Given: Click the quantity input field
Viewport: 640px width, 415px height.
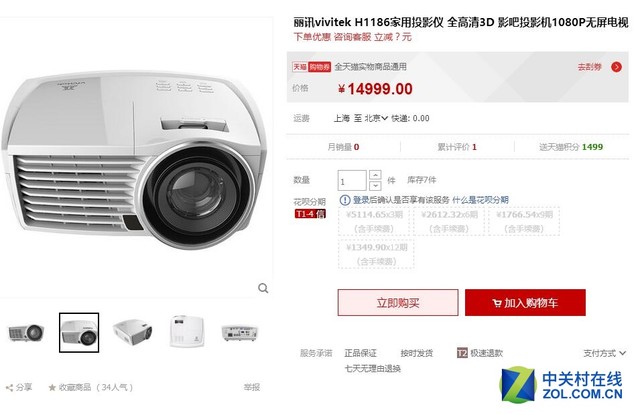Looking at the screenshot, I should [x=352, y=180].
